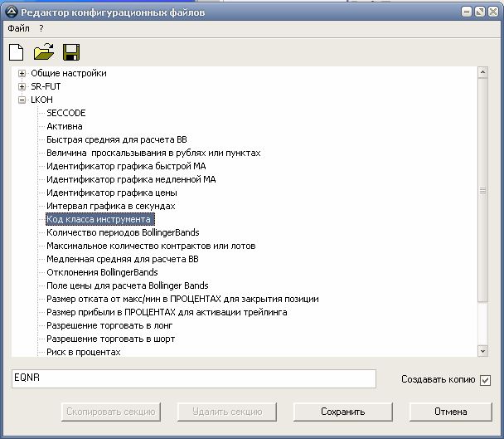Toggle the Создавать копию checkbox

[485, 380]
